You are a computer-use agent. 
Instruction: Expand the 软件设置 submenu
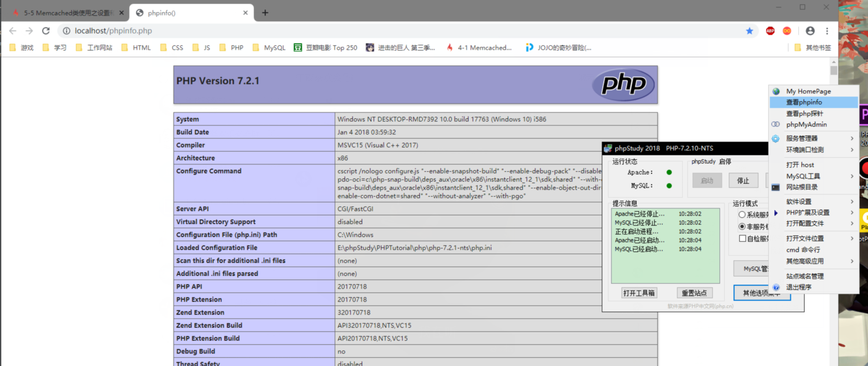click(x=813, y=202)
